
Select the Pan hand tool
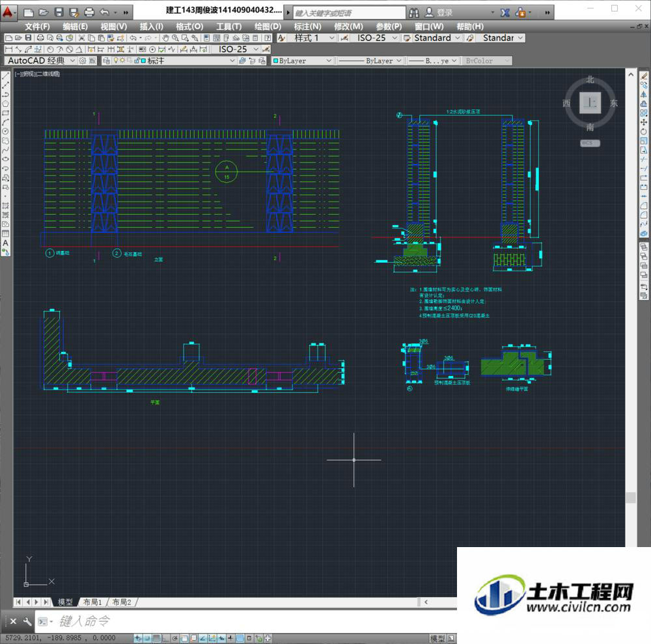point(165,38)
